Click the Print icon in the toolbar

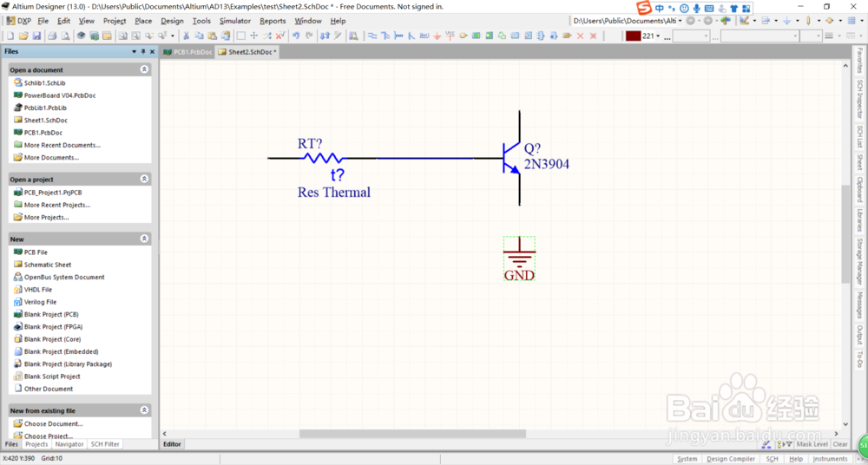[x=52, y=36]
